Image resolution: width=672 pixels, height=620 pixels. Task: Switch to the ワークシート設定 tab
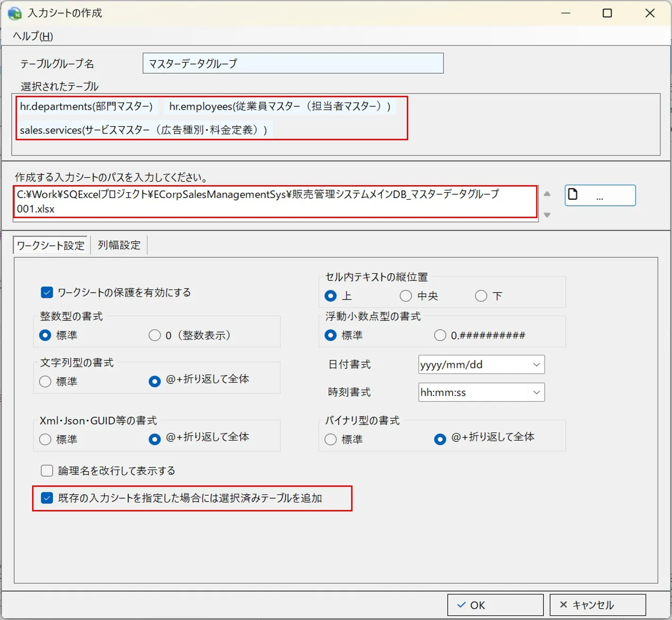tap(50, 245)
